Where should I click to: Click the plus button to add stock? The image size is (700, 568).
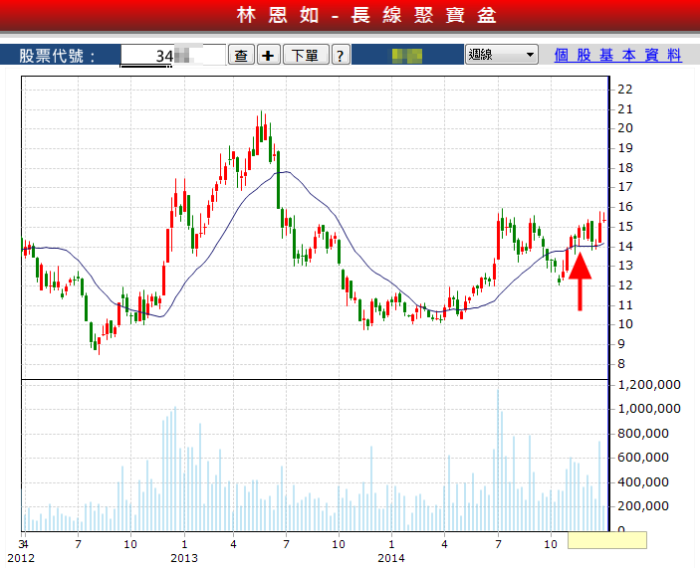click(268, 55)
